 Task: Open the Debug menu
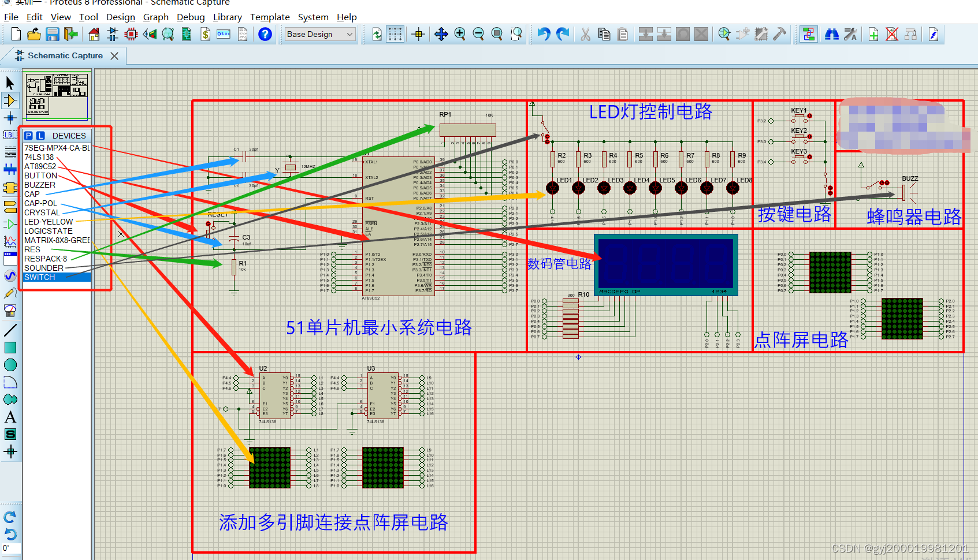point(191,17)
